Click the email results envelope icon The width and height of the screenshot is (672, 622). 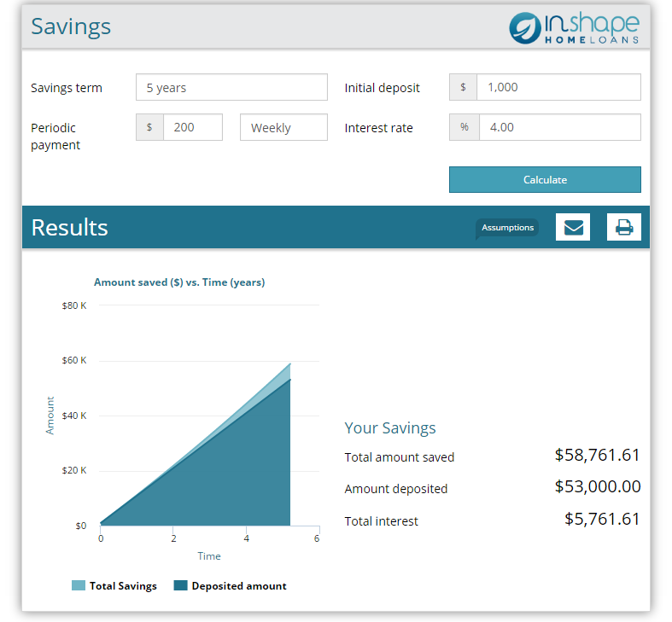coord(572,227)
